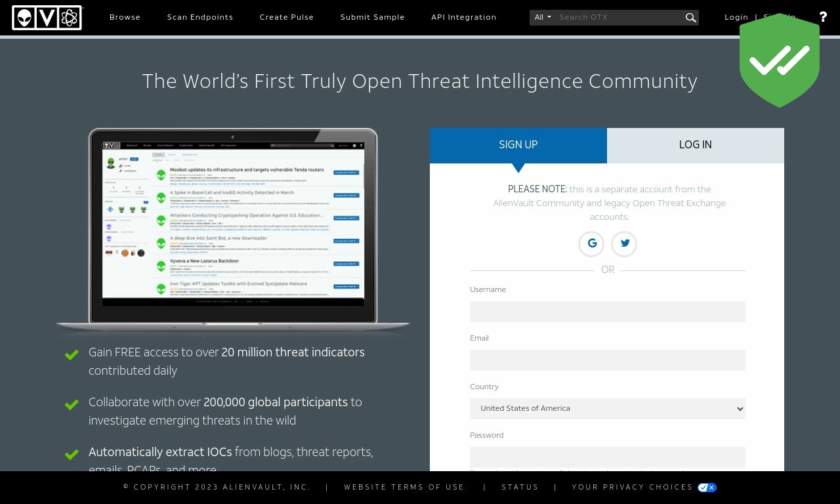Click the Email input field
This screenshot has width=840, height=504.
[x=608, y=360]
